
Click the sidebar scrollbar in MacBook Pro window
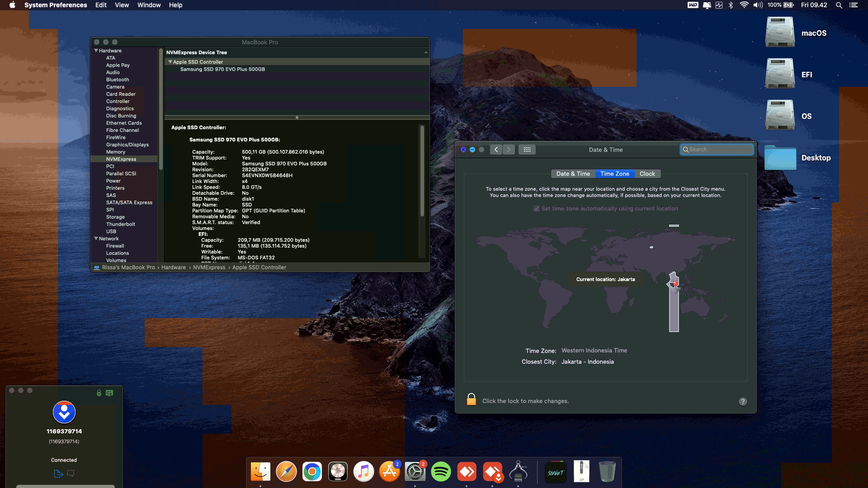click(160, 108)
